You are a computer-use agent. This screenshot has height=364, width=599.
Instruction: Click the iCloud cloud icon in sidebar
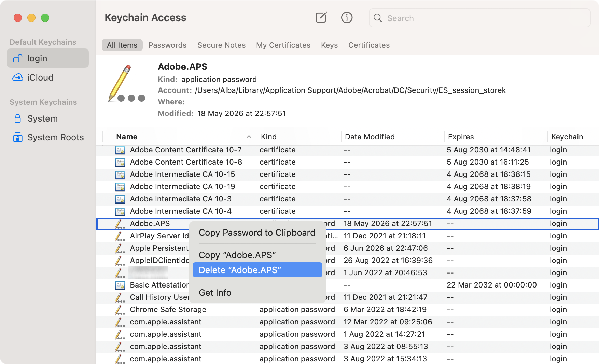coord(18,78)
